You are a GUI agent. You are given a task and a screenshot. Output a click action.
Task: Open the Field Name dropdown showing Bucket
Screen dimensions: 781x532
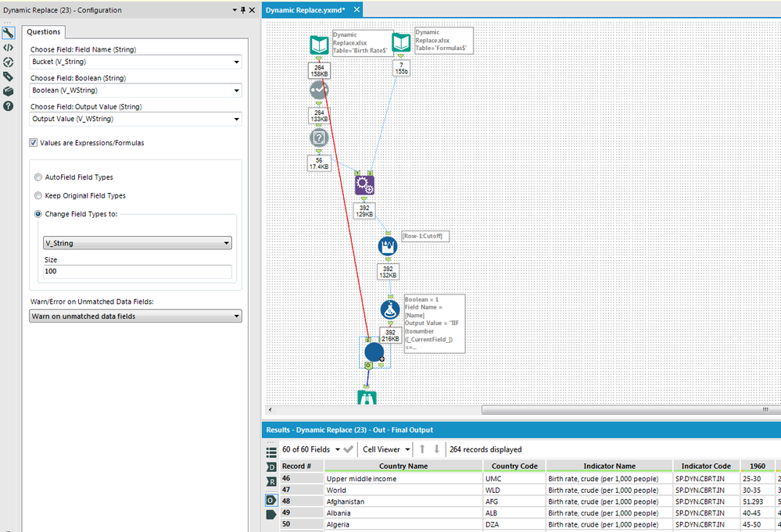pyautogui.click(x=135, y=62)
